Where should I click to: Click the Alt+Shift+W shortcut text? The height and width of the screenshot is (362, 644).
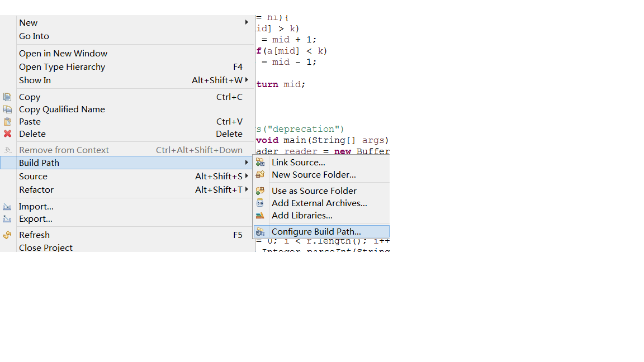[x=217, y=80]
